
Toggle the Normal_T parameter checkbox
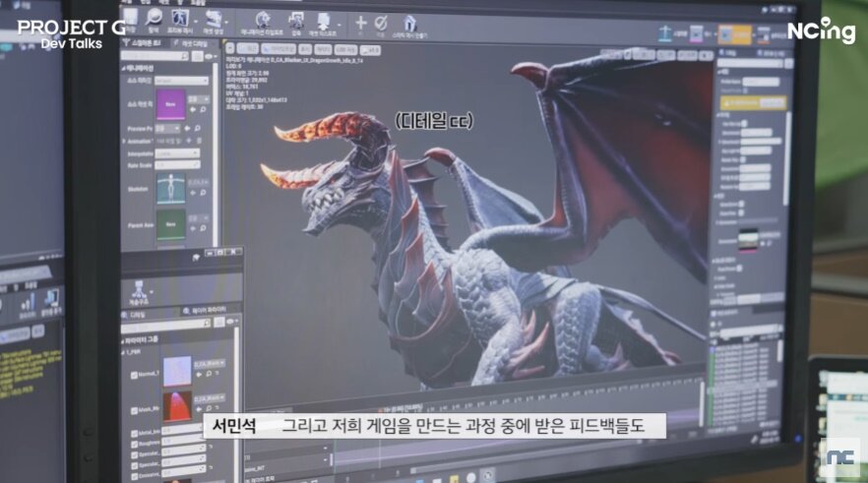tap(132, 375)
